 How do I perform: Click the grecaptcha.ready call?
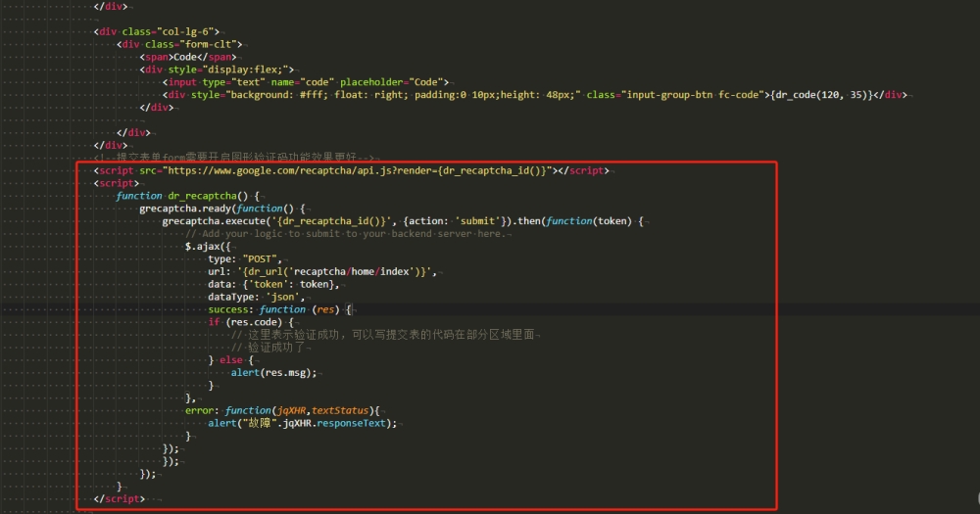(x=221, y=209)
